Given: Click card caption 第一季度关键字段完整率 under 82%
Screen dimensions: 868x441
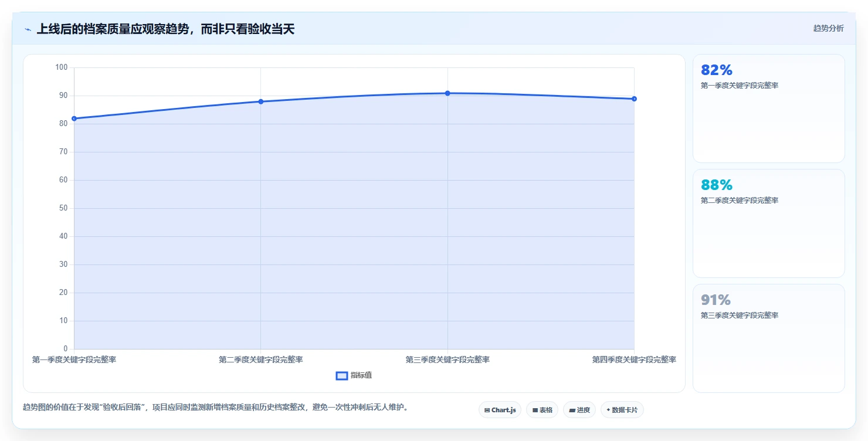Looking at the screenshot, I should (740, 86).
